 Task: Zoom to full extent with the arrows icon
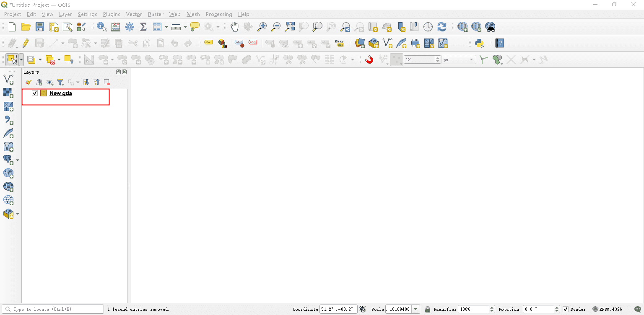coord(290,27)
